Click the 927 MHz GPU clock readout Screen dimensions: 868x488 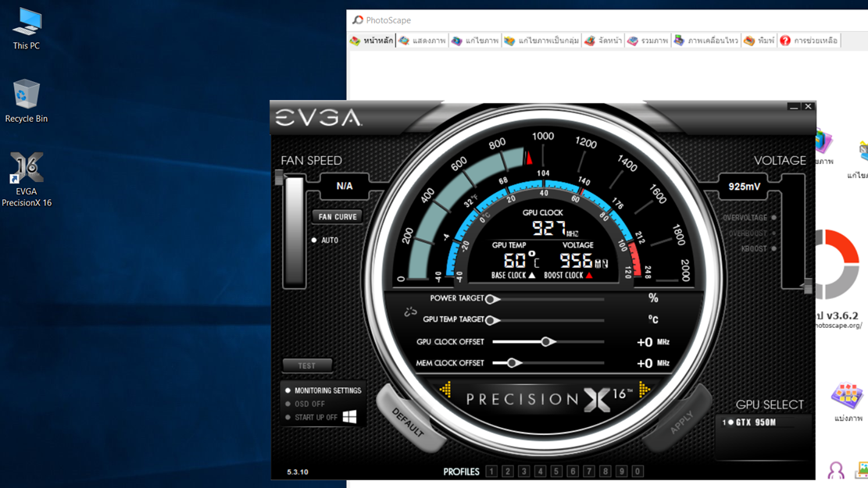coord(555,228)
